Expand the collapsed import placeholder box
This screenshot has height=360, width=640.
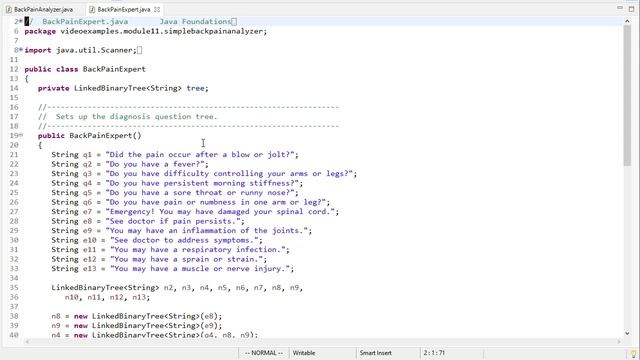pos(140,50)
